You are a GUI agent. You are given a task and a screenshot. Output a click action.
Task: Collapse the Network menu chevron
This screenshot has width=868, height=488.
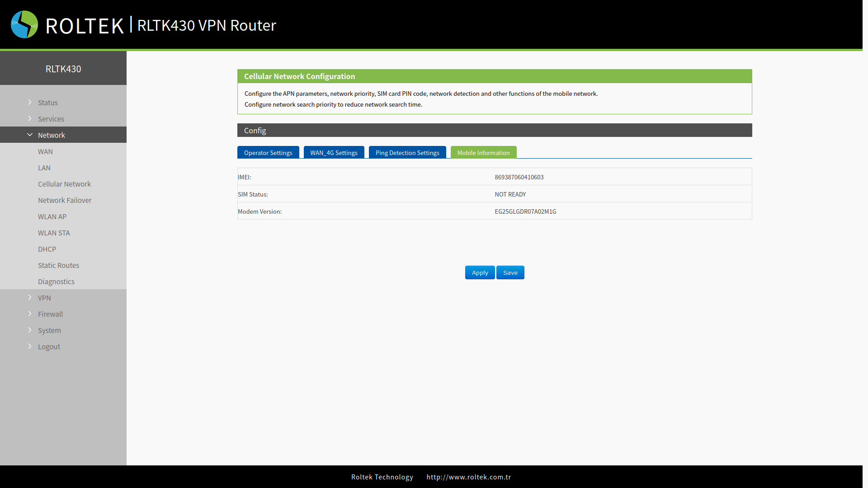30,135
